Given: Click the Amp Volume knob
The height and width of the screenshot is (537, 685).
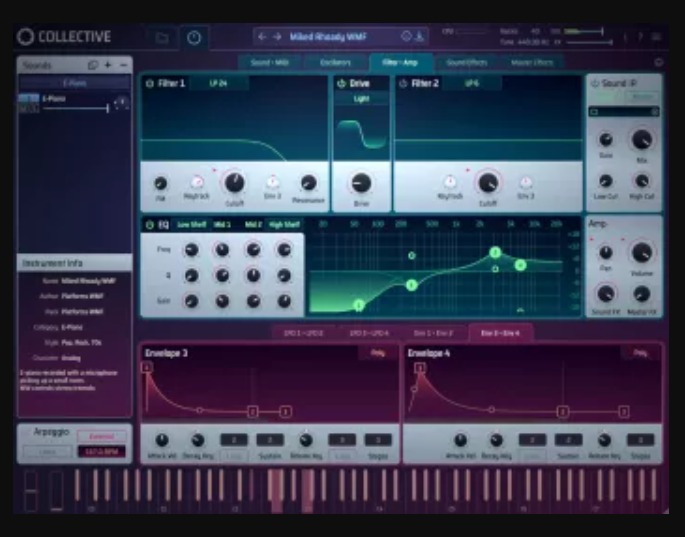Looking at the screenshot, I should tap(642, 253).
